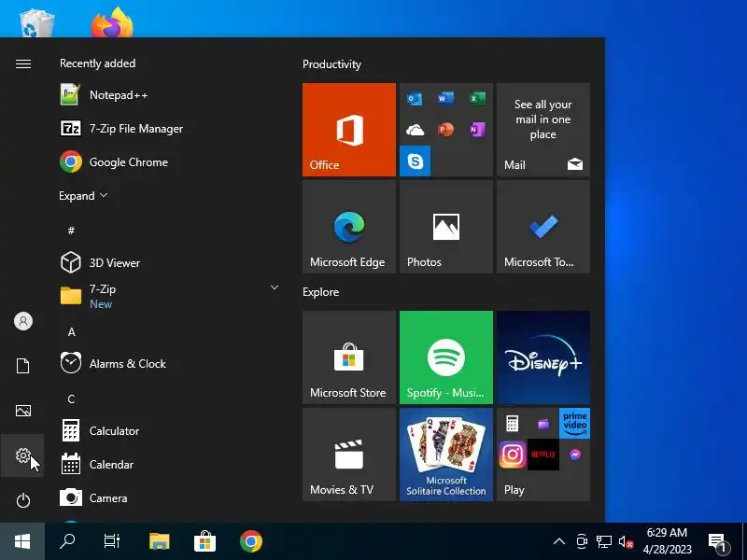Open OneDrive in the Office apps tile
The image size is (747, 560).
tap(415, 130)
